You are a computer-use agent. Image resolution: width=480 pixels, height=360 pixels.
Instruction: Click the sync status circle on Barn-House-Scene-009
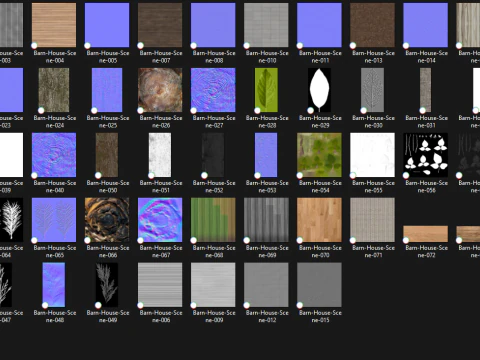194,305
